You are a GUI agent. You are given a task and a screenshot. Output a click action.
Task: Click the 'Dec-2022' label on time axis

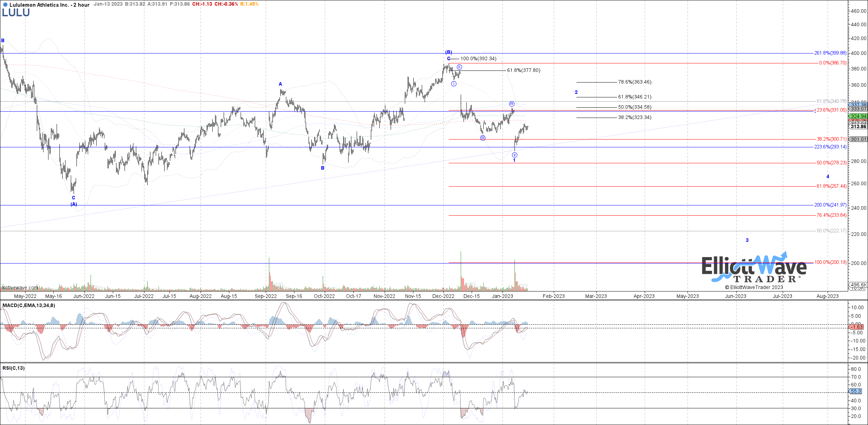(443, 296)
